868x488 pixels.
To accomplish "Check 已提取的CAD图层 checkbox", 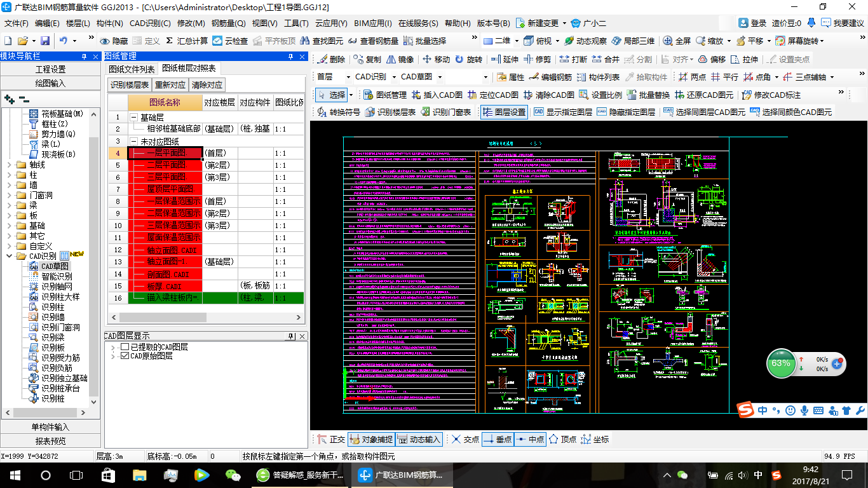I will [x=125, y=347].
